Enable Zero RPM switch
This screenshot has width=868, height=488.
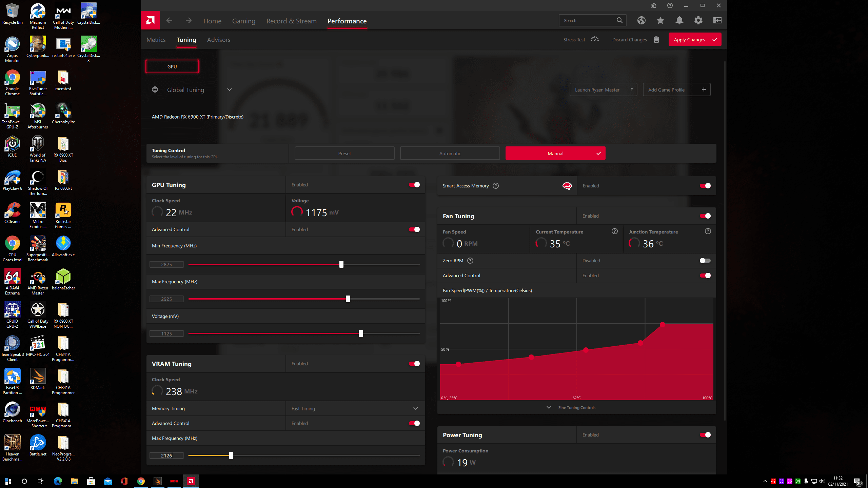click(705, 261)
